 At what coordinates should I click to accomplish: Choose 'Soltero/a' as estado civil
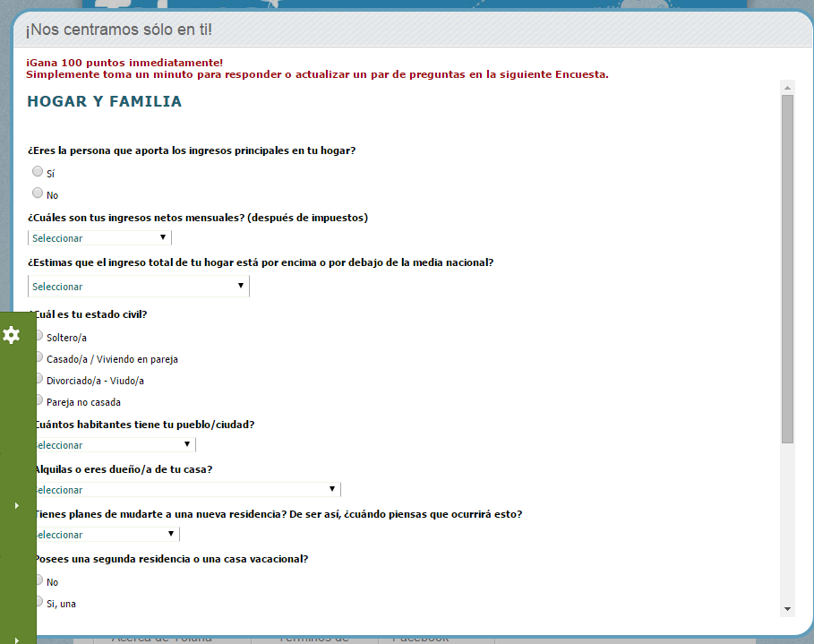pyautogui.click(x=39, y=336)
